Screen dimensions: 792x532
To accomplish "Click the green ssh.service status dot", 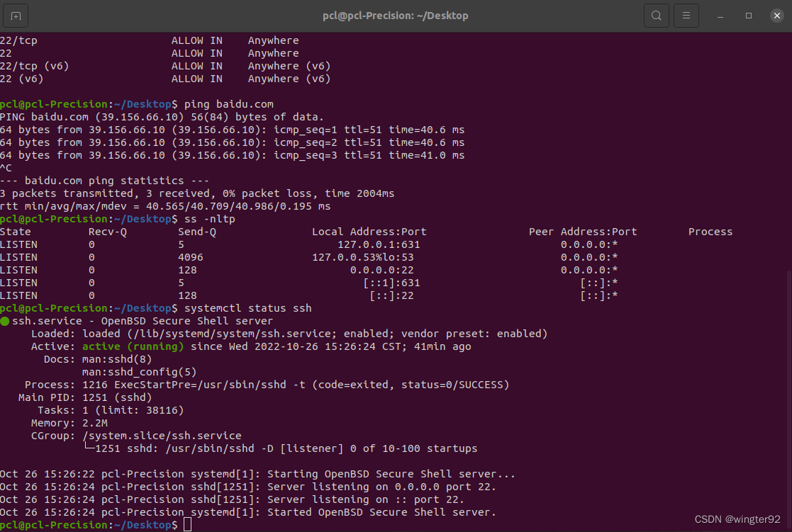I will [x=5, y=321].
